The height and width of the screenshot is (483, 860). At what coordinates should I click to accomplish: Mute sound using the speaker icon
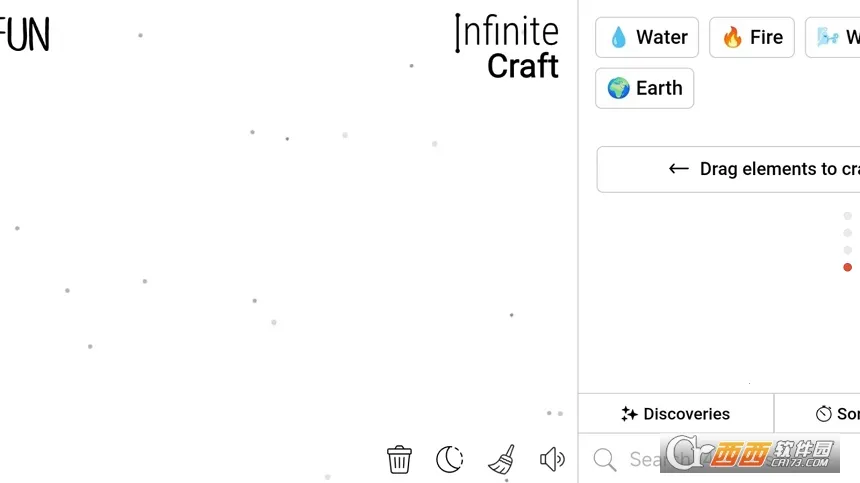(x=552, y=459)
